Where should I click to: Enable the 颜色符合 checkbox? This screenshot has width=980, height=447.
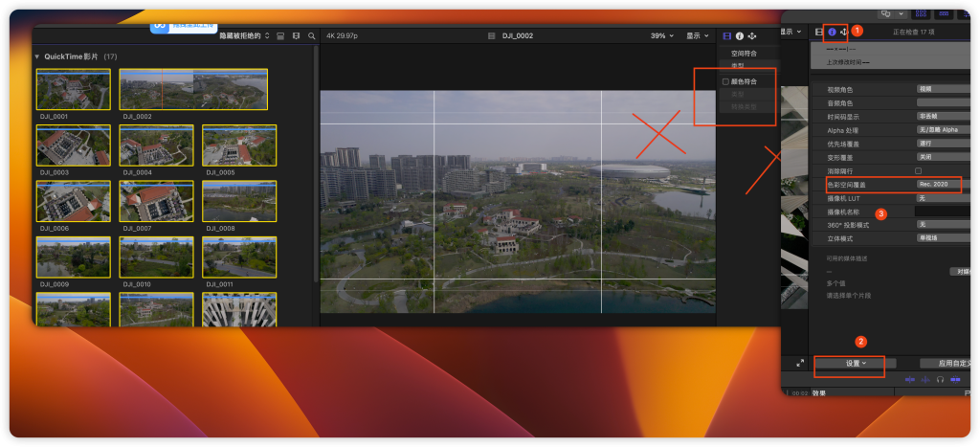(x=725, y=82)
